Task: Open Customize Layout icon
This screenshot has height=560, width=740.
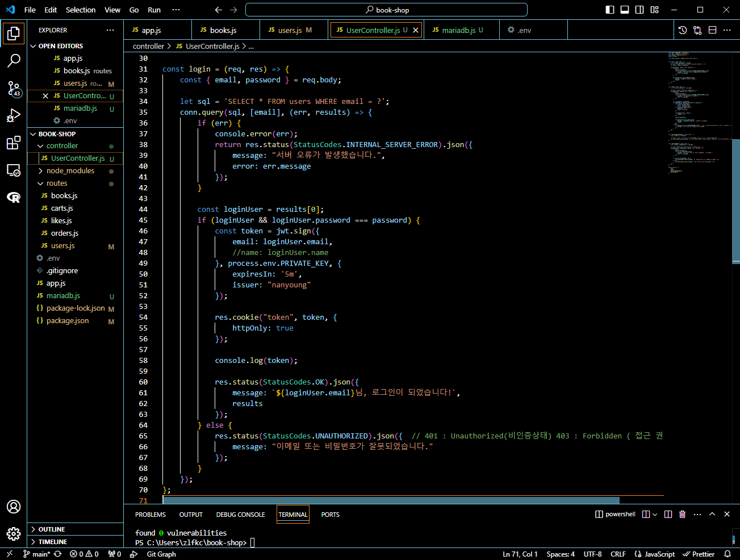Action: tap(654, 10)
